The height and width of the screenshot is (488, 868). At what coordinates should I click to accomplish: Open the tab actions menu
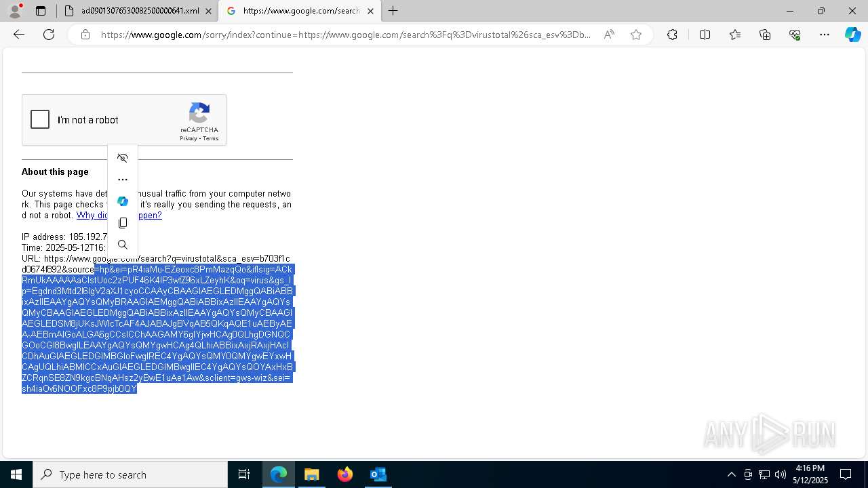coord(41,11)
